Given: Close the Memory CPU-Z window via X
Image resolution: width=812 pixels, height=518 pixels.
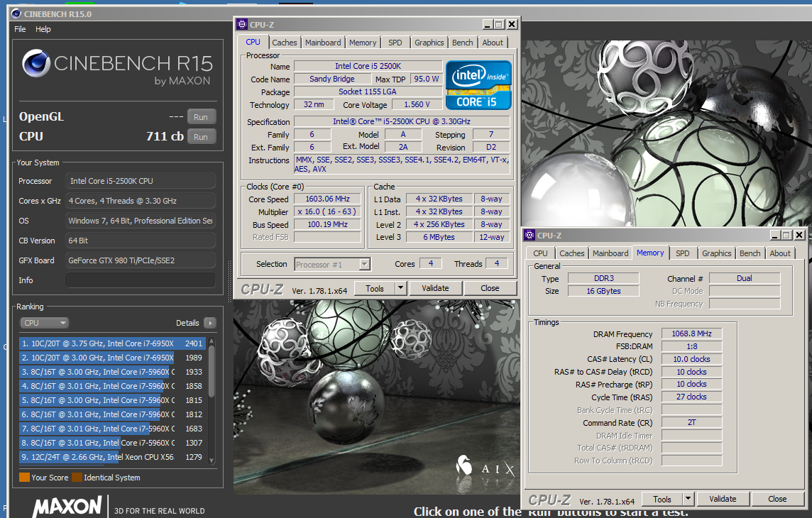Looking at the screenshot, I should (x=799, y=235).
